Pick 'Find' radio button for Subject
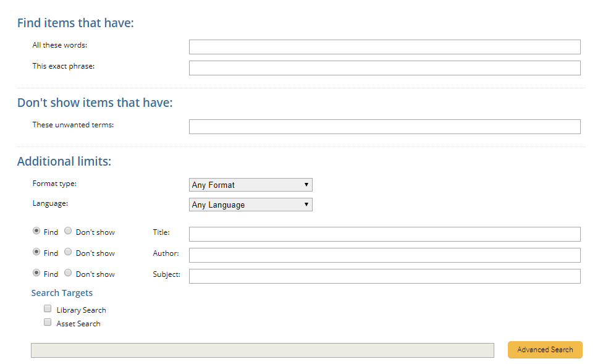Viewport: 595px width, 364px height. [36, 273]
